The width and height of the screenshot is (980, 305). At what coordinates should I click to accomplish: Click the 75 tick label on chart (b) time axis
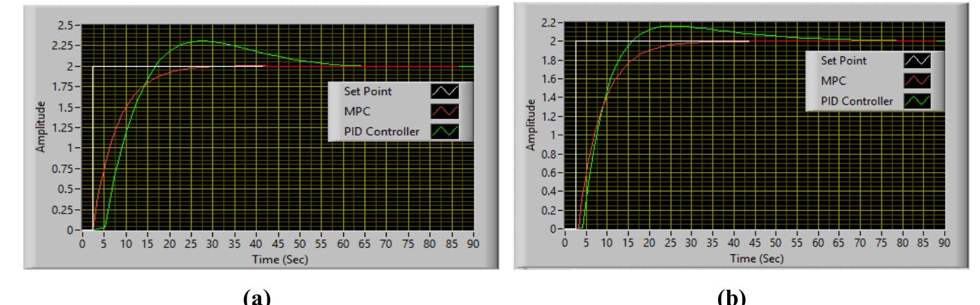[x=881, y=243]
